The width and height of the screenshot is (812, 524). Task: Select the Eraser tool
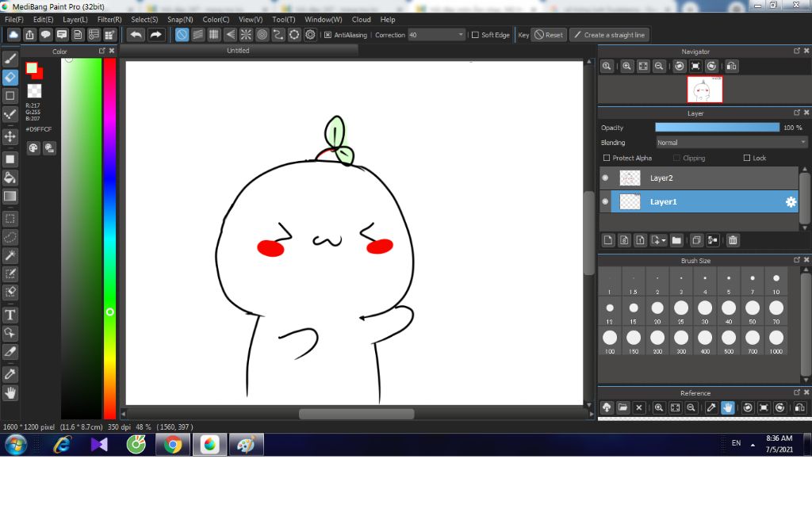10,77
